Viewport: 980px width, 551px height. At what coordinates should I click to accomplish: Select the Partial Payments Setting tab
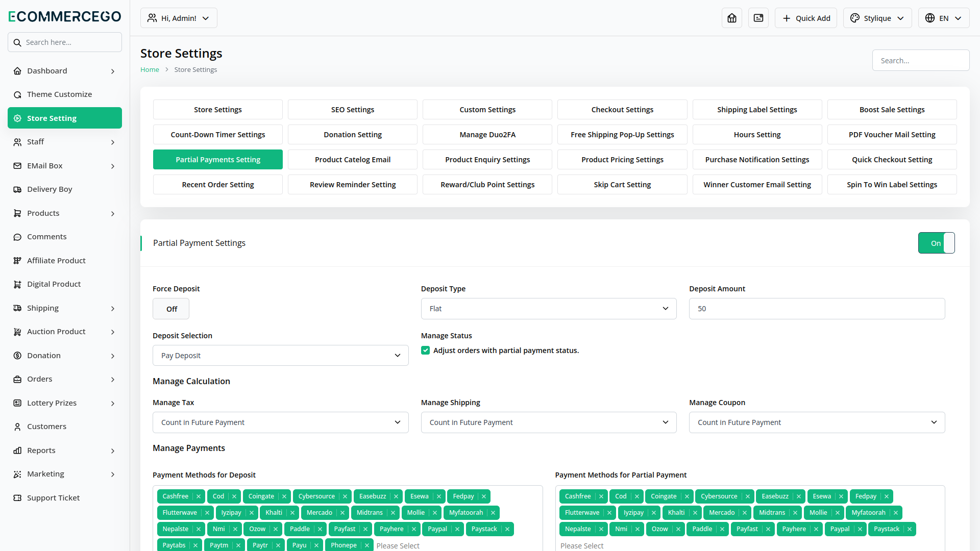click(x=218, y=160)
